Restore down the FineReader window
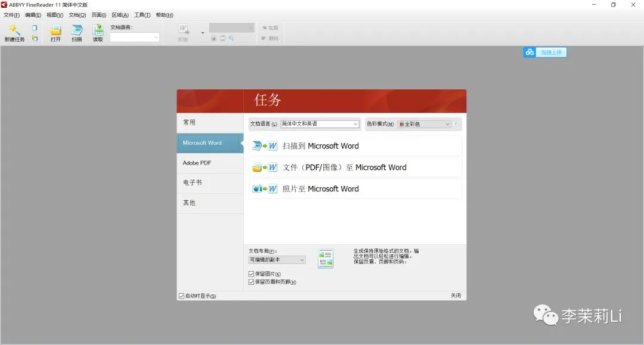Viewport: 644px width, 345px height. (x=613, y=5)
